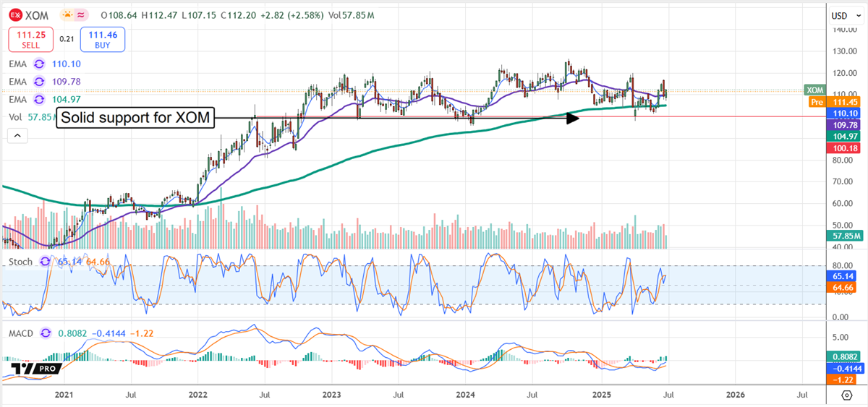Click the market status sun icon

(67, 14)
